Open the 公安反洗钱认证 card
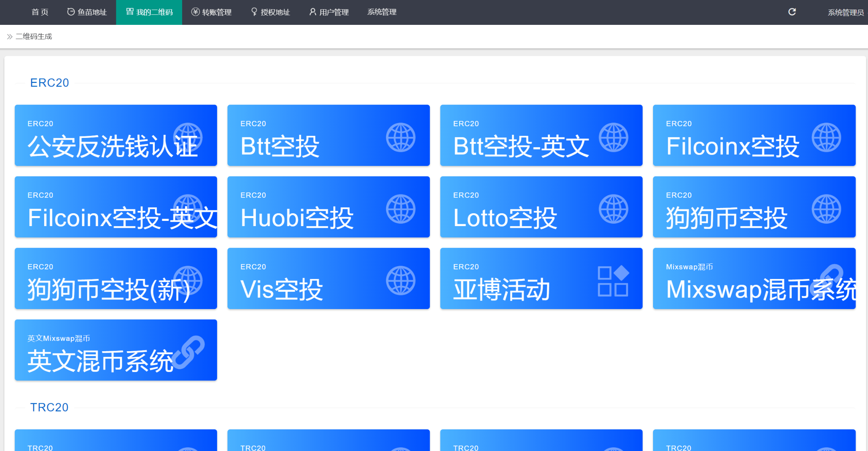Image resolution: width=868 pixels, height=451 pixels. pyautogui.click(x=116, y=135)
